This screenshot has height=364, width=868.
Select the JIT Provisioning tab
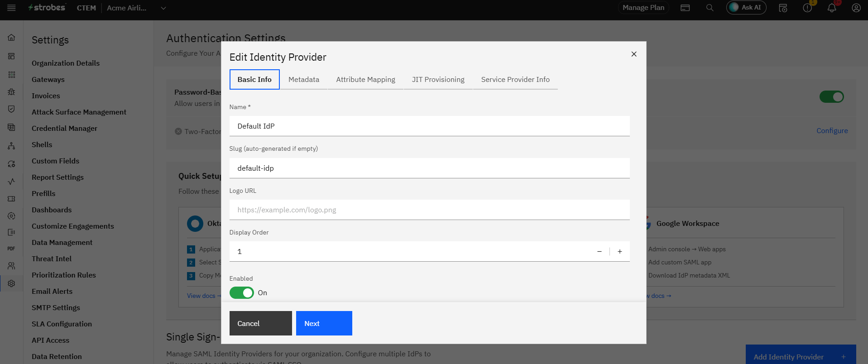[438, 80]
